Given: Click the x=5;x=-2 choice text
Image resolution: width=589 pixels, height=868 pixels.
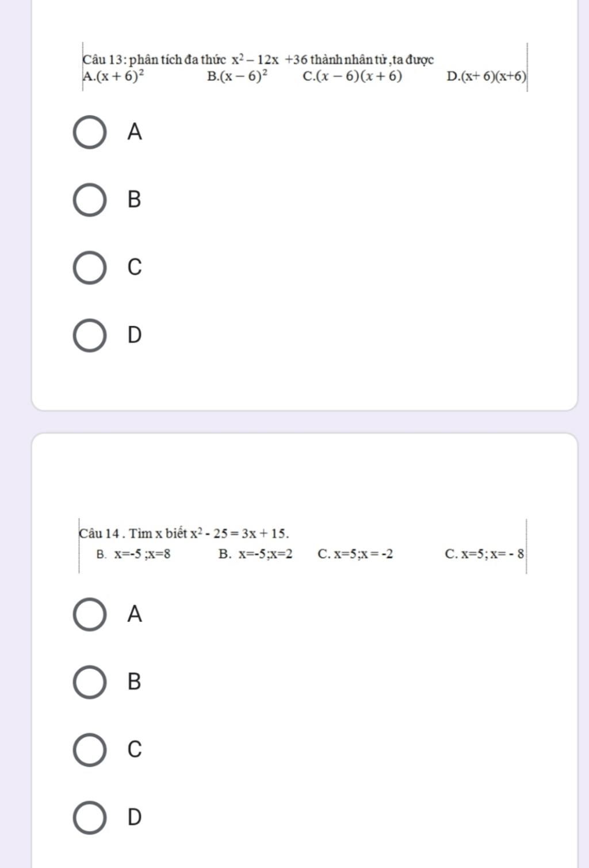Looking at the screenshot, I should [364, 554].
